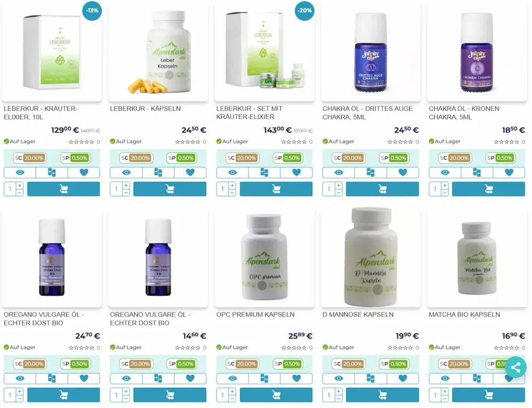Add OPC Premium Kapseln to wishlist heart
This screenshot has width=532, height=408.
pyautogui.click(x=296, y=379)
